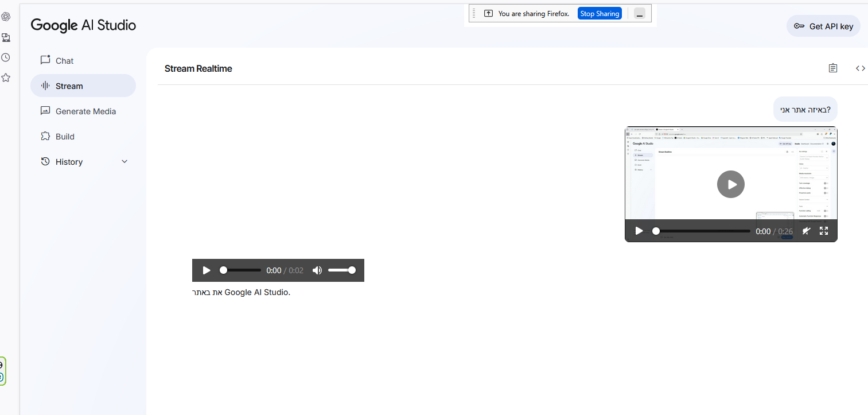Click the green-outlined extension widget at left edge
The image size is (868, 415).
(x=2, y=371)
